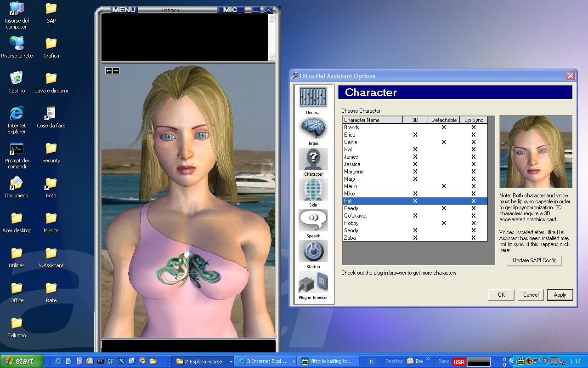588x368 pixels.
Task: Select the Jessica character row
Action: [x=414, y=164]
